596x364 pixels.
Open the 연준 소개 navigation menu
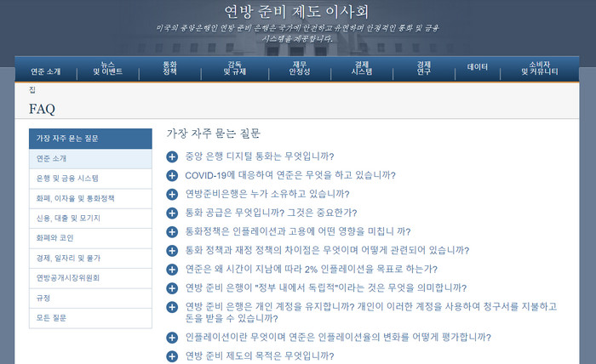click(46, 71)
